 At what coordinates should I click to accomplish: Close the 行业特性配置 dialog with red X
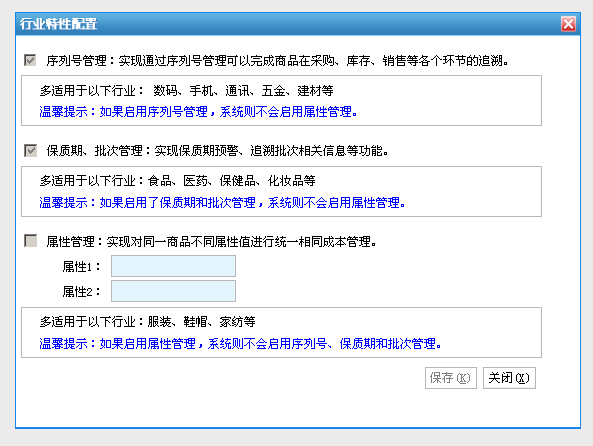(x=568, y=24)
